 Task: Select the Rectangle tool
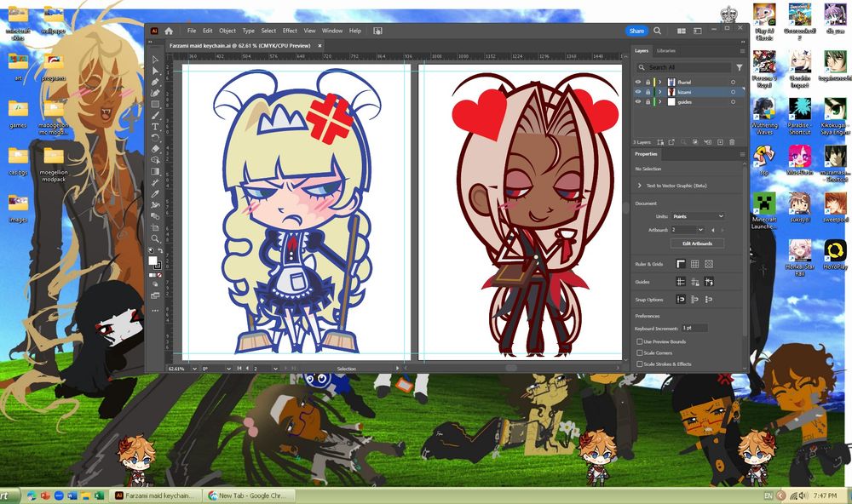click(155, 104)
